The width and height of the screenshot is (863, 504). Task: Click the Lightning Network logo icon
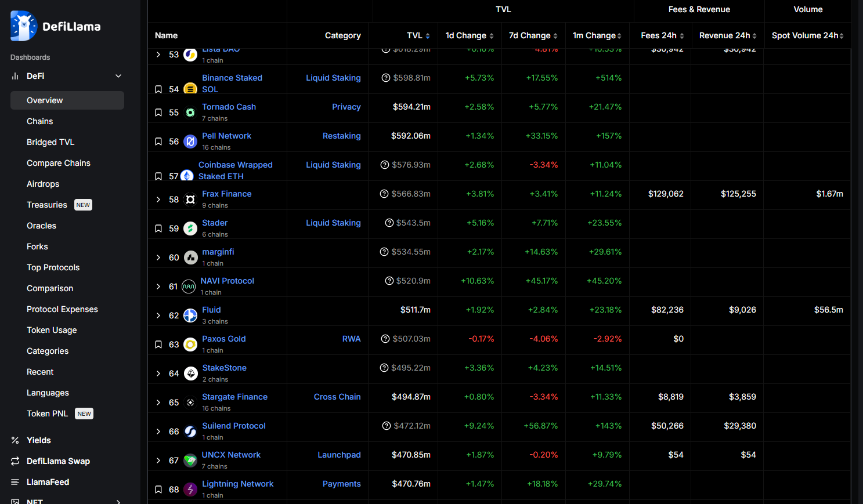190,490
